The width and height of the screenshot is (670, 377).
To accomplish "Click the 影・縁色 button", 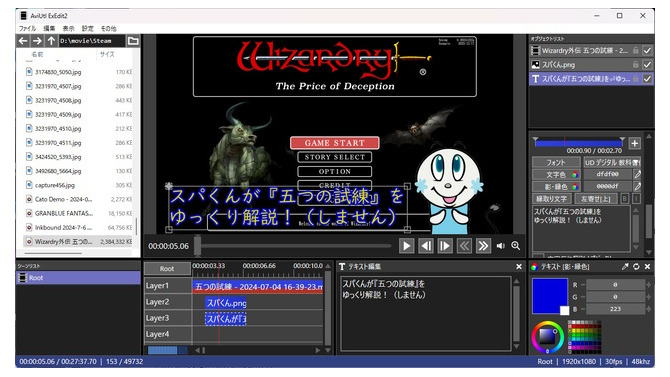I will [556, 186].
